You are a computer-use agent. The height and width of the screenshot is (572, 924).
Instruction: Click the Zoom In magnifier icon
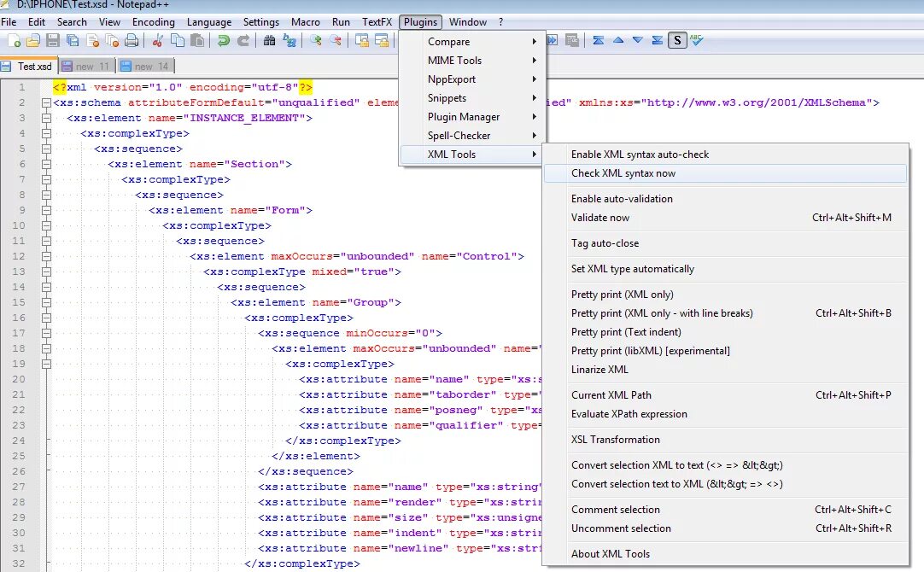(x=316, y=41)
